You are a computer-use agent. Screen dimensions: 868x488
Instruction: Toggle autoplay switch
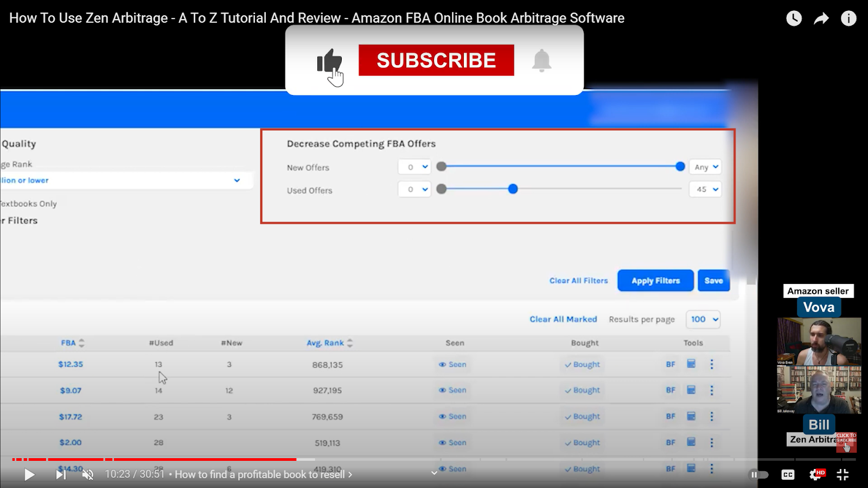[x=759, y=475]
